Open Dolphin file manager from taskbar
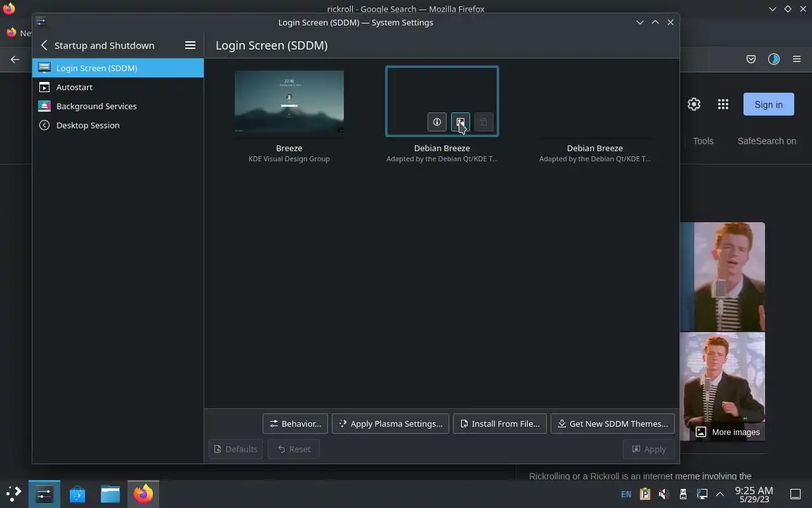The width and height of the screenshot is (812, 508). [110, 493]
